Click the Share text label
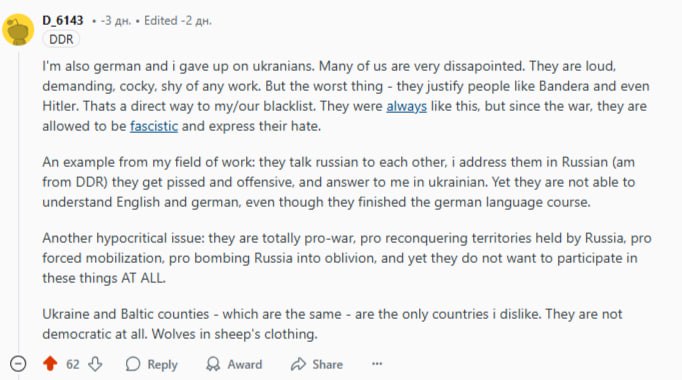Viewport: 682px width, 380px height. 328,364
